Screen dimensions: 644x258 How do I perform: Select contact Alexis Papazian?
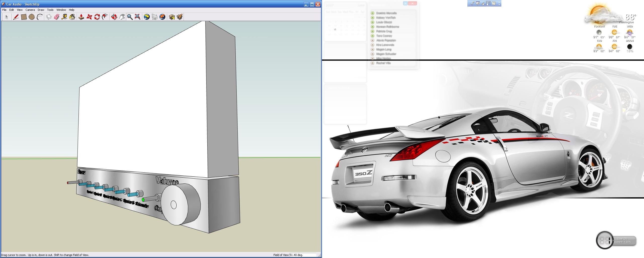click(x=386, y=40)
